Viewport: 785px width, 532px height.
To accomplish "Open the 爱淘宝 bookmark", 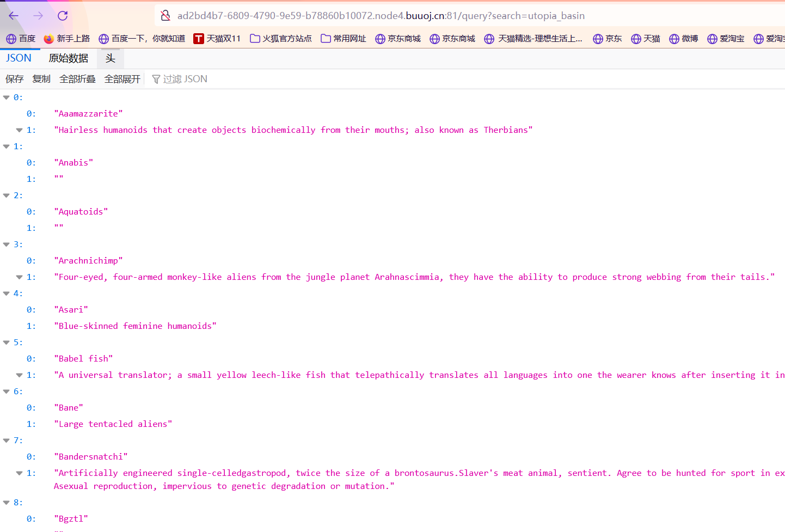I will (x=726, y=39).
